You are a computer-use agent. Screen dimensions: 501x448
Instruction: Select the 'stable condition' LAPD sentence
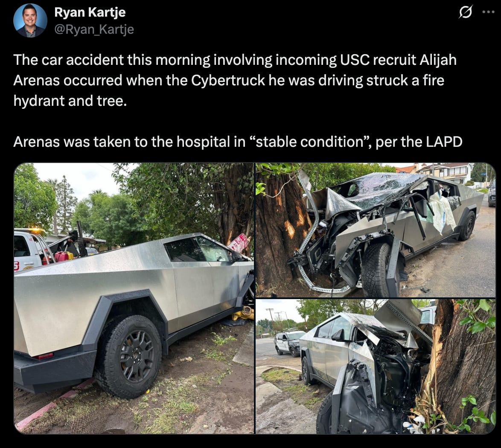(x=238, y=142)
